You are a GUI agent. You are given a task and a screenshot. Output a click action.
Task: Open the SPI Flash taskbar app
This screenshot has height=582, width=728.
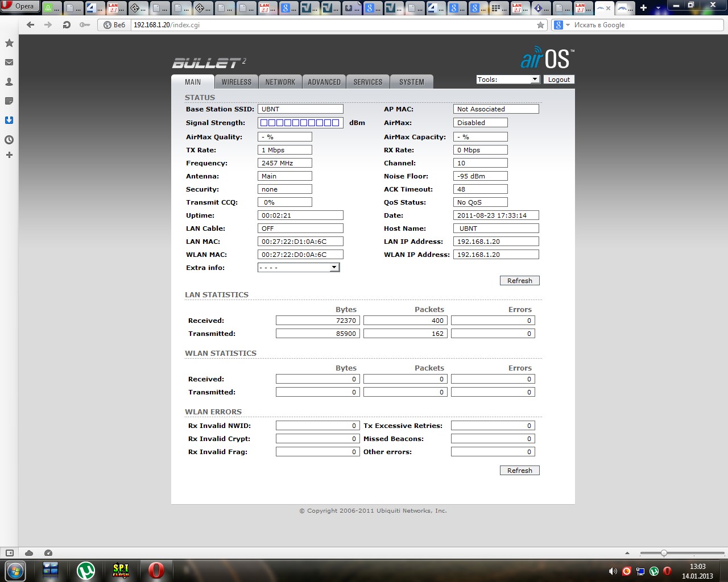pos(121,570)
